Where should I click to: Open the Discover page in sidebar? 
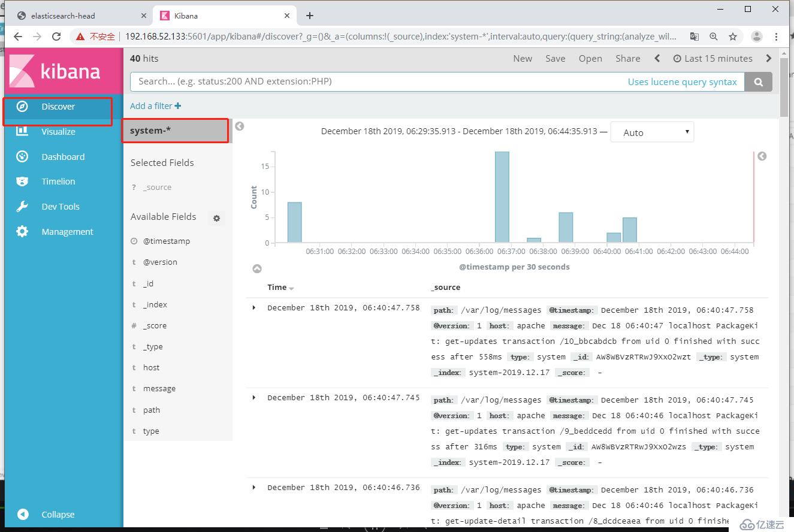(x=58, y=107)
